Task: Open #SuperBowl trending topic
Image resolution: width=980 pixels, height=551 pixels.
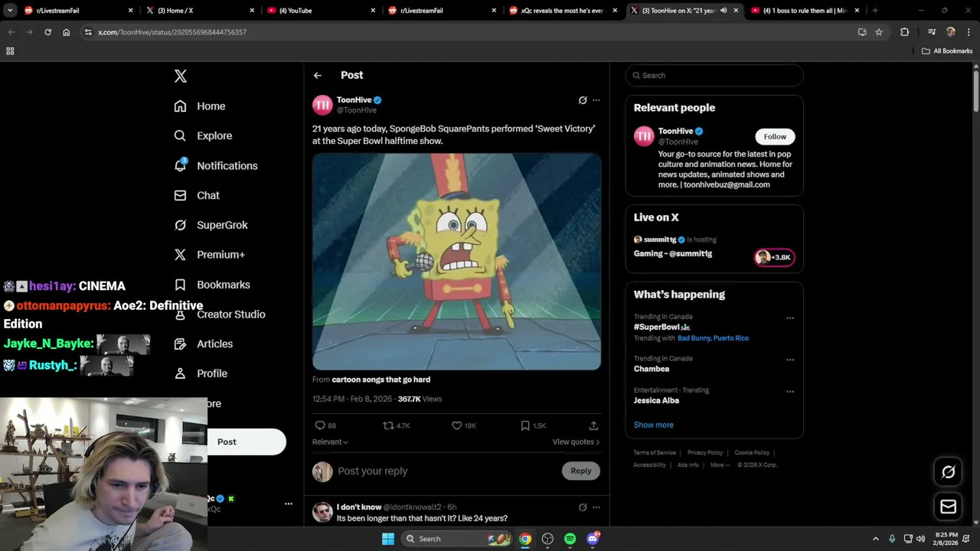Action: point(662,327)
